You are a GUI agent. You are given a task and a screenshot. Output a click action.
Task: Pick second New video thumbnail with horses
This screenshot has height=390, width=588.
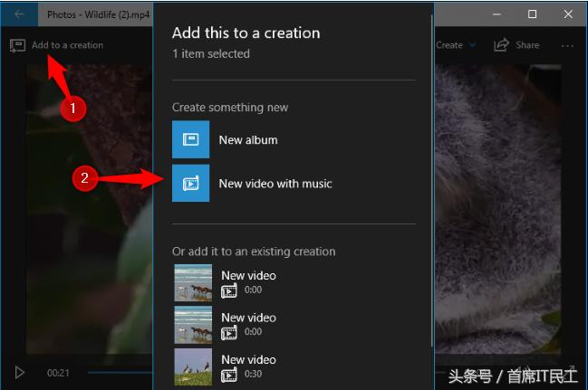193,325
